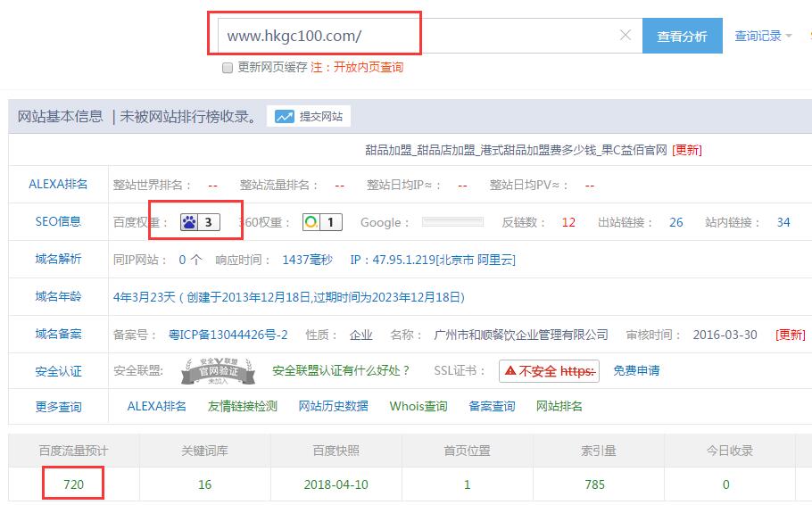This screenshot has height=505, width=812.
Task: Click 更新 link in the 域名备案 row
Action: click(791, 335)
